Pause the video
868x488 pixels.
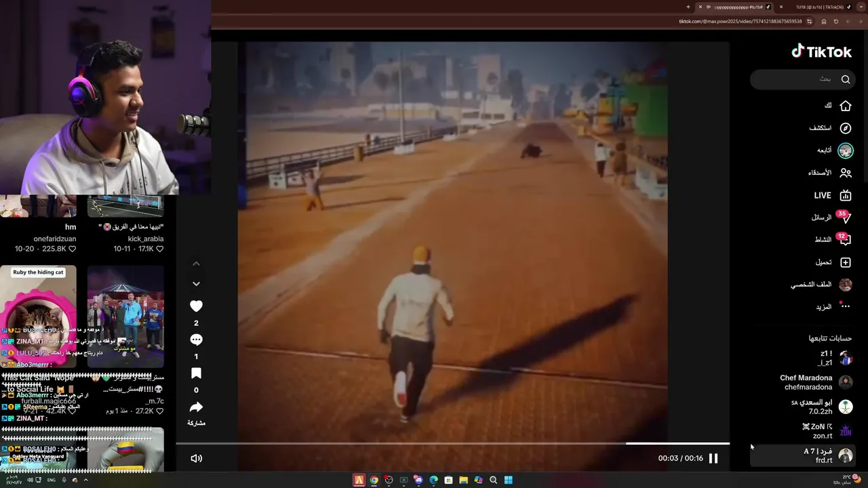click(713, 458)
